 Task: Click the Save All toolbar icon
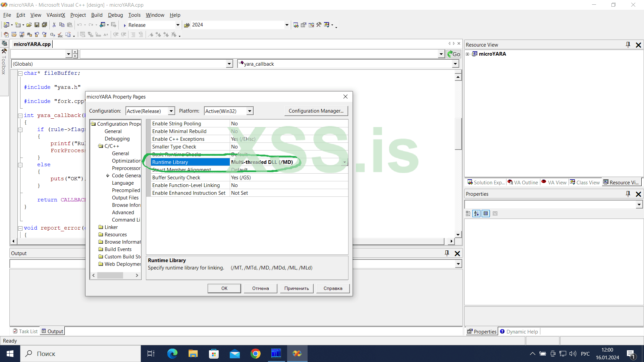(44, 25)
